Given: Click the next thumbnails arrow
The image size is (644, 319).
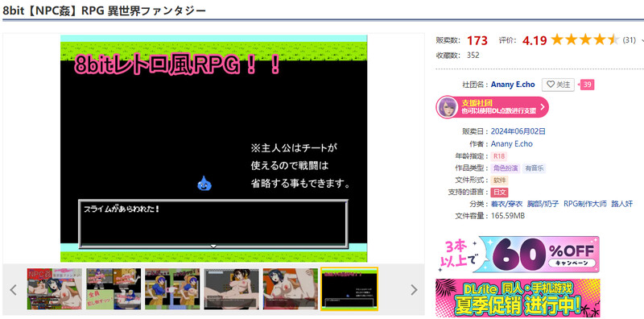Looking at the screenshot, I should pyautogui.click(x=414, y=290).
